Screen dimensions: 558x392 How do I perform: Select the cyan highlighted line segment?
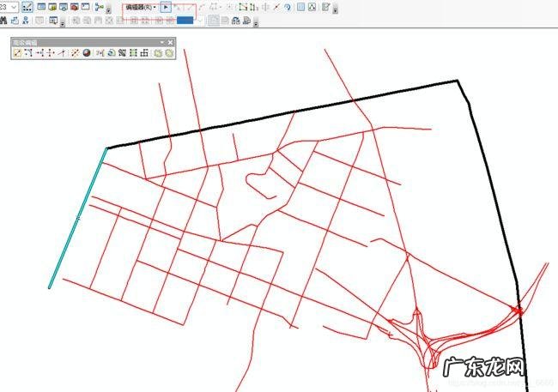point(78,218)
